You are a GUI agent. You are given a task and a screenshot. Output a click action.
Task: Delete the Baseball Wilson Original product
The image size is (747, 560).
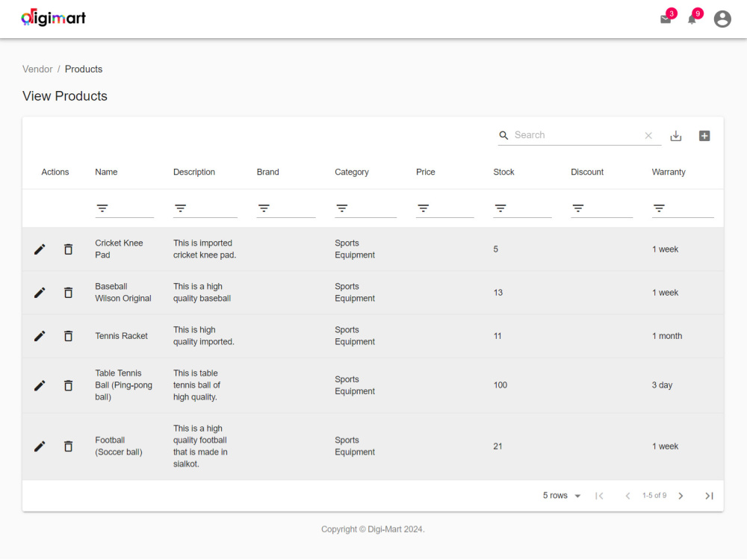coord(69,293)
